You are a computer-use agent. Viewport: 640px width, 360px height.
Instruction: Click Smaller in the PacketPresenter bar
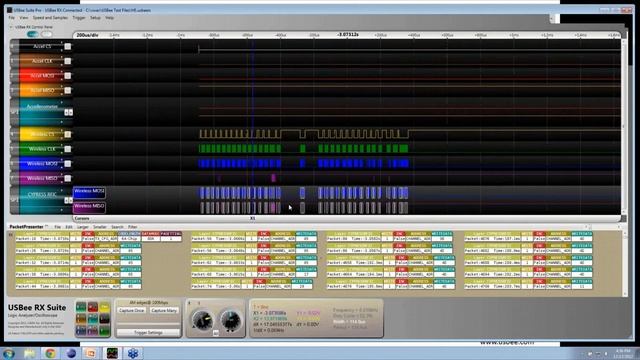pyautogui.click(x=100, y=227)
